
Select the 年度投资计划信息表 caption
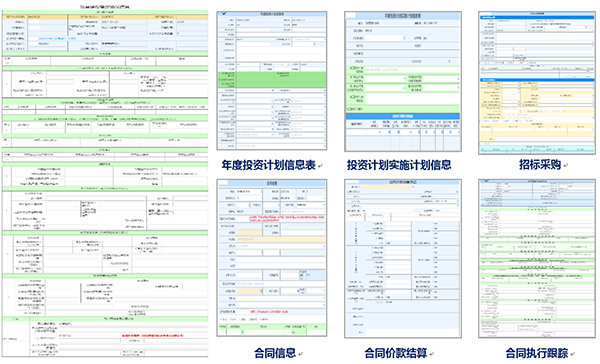pos(268,165)
